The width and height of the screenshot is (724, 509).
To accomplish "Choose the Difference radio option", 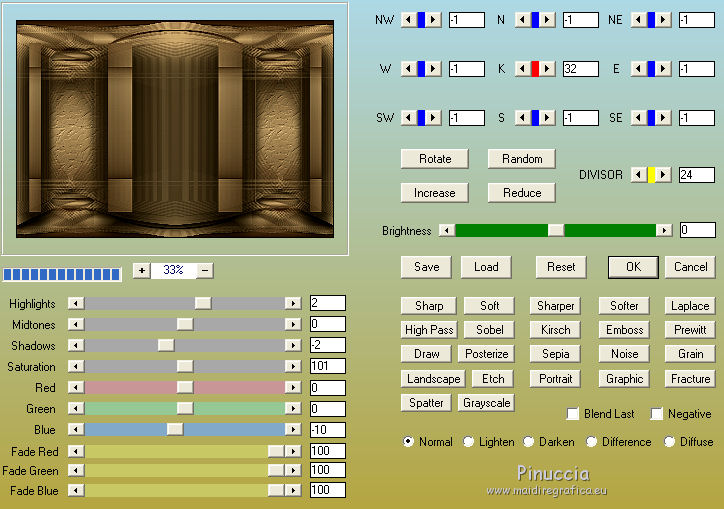I will 592,442.
